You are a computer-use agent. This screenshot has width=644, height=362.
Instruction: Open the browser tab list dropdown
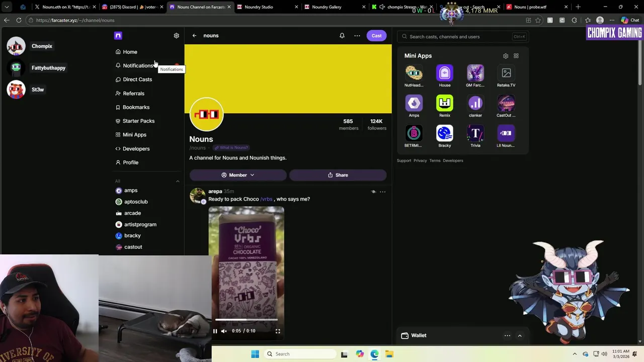[7, 7]
